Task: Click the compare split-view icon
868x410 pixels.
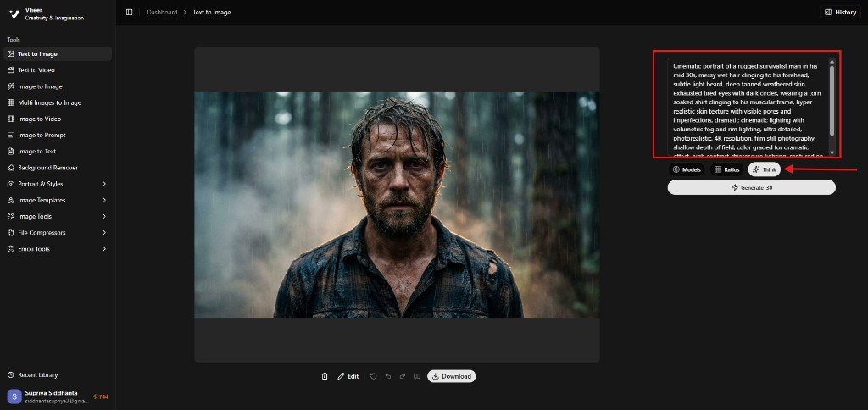Action: click(x=417, y=376)
